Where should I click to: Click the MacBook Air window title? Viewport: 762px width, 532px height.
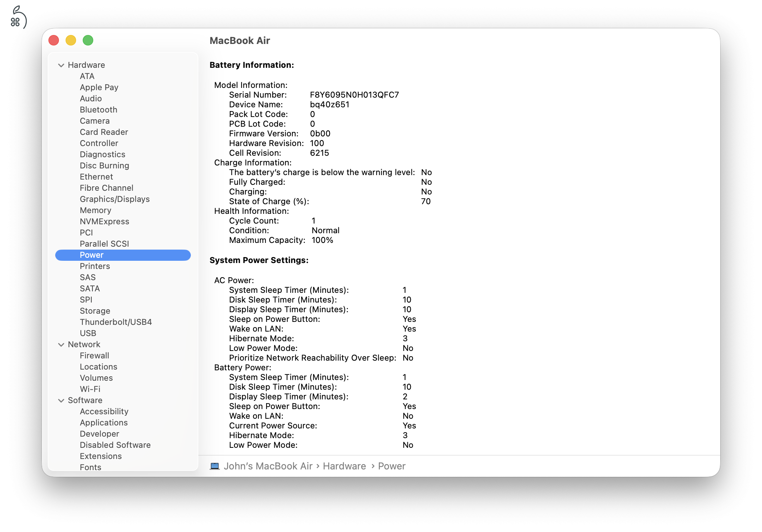pos(240,40)
